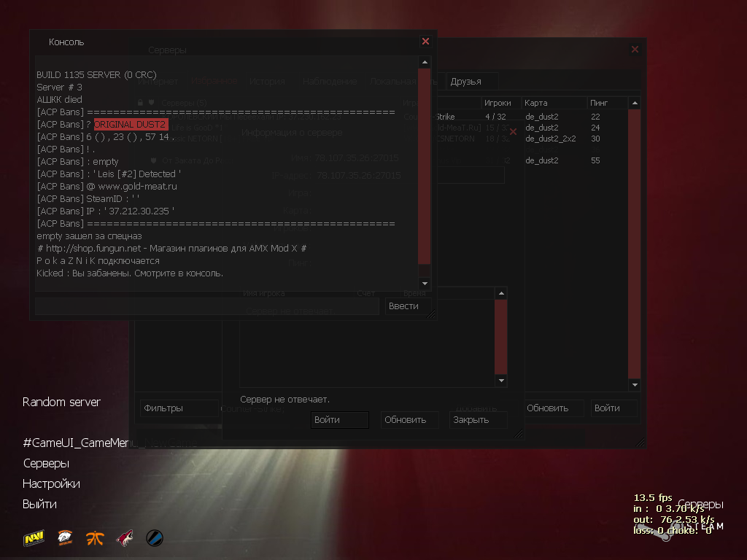Click the highlighted ORIGINAL DUST2 console text
This screenshot has width=747, height=560.
[x=131, y=124]
